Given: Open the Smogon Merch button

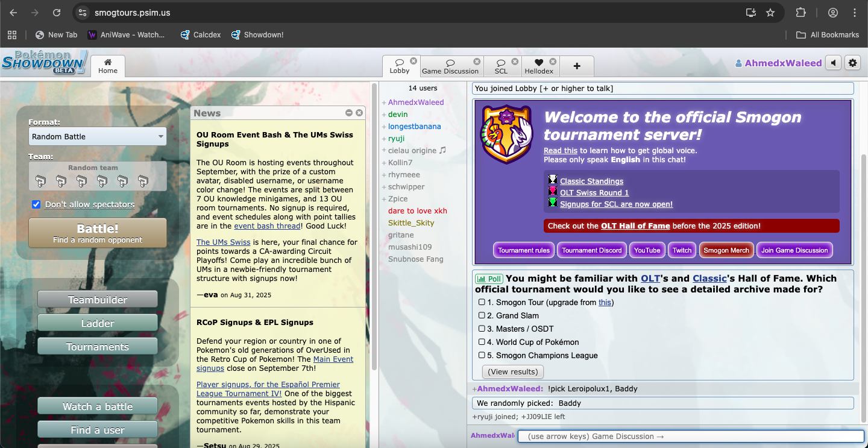Looking at the screenshot, I should (726, 250).
